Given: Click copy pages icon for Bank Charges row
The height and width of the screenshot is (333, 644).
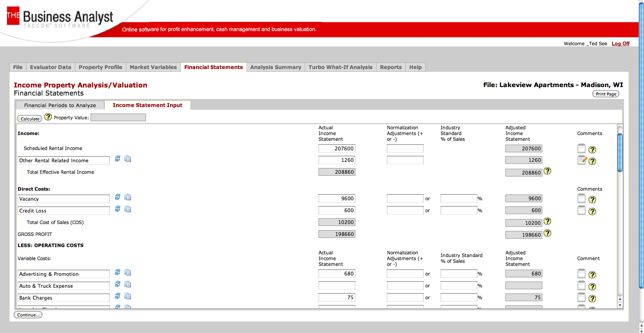Looking at the screenshot, I should pyautogui.click(x=128, y=296).
